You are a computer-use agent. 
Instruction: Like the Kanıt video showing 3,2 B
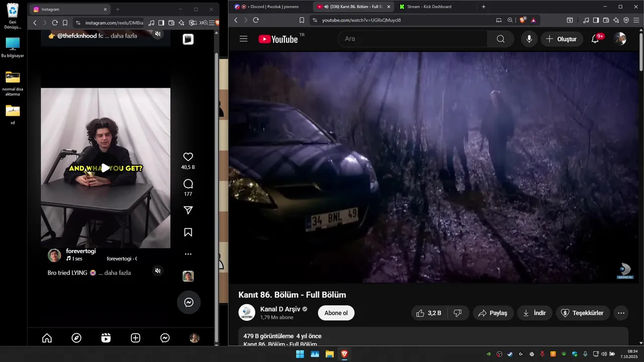(x=429, y=313)
